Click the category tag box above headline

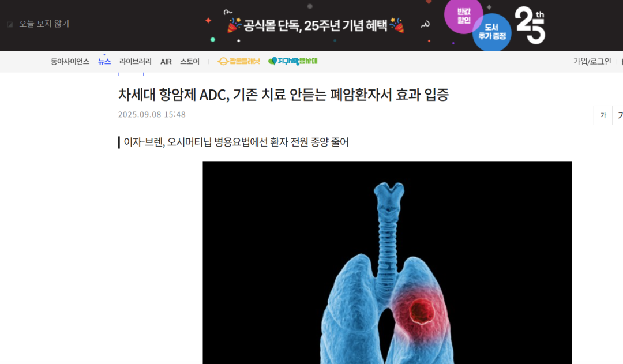pos(131,74)
